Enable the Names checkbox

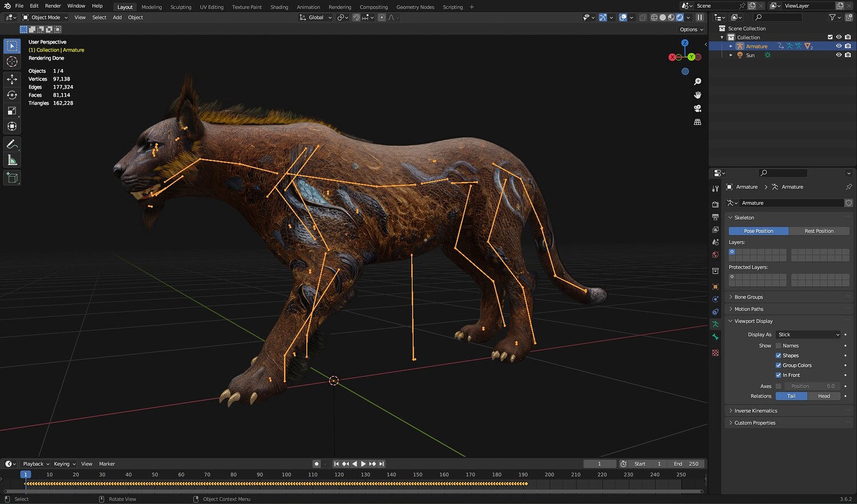(778, 346)
